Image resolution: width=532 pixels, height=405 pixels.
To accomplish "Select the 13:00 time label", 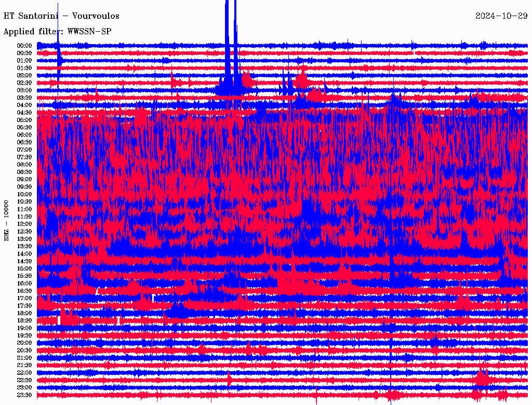I will click(x=24, y=239).
